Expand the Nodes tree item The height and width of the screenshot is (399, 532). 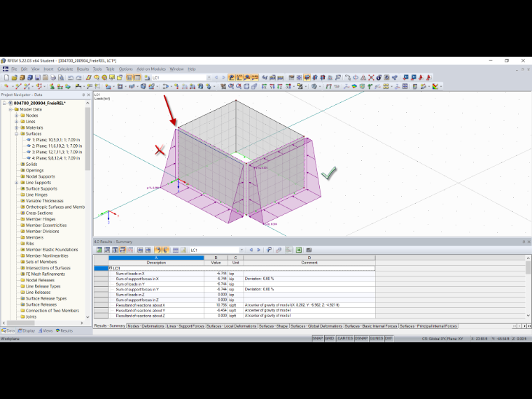point(16,115)
